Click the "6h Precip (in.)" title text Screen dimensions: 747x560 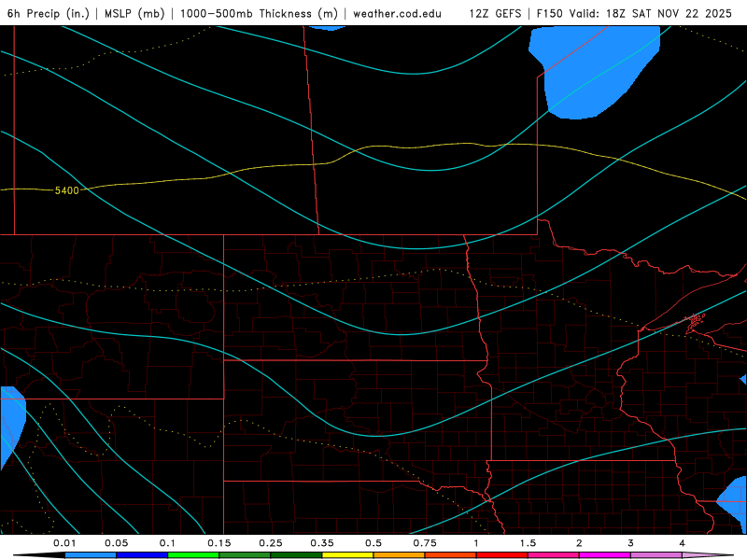49,13
